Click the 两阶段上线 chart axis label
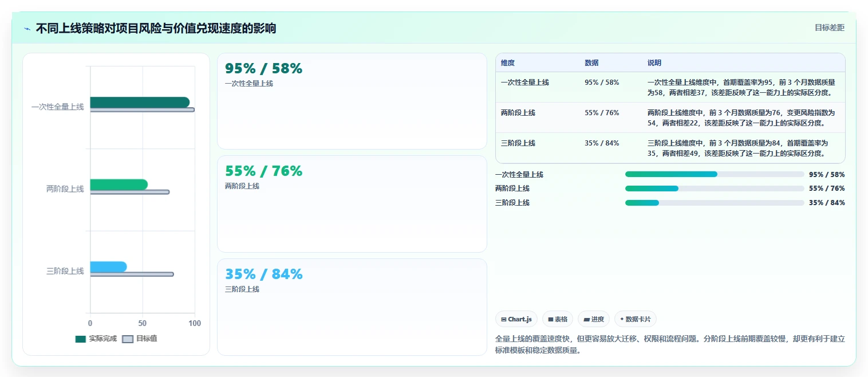The image size is (868, 377). click(65, 188)
